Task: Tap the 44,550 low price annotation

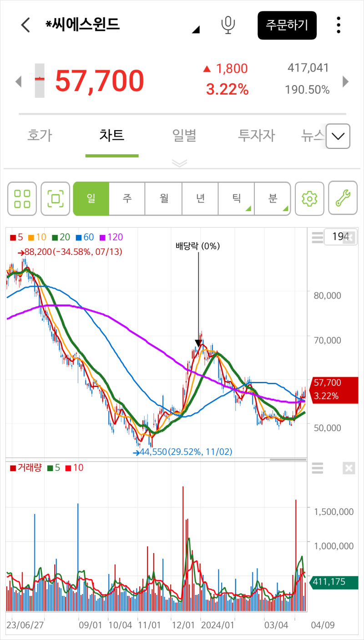Action: click(182, 452)
